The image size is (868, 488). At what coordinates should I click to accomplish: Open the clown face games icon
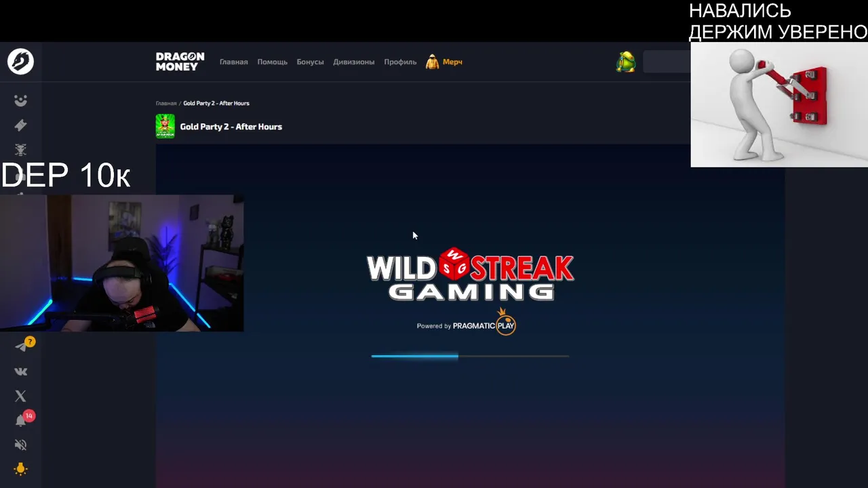point(20,100)
